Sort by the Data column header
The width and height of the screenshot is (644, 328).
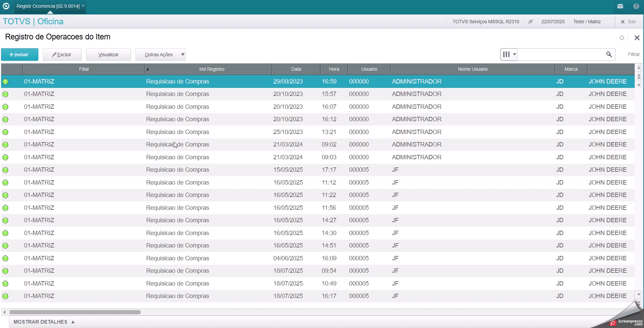pyautogui.click(x=296, y=69)
